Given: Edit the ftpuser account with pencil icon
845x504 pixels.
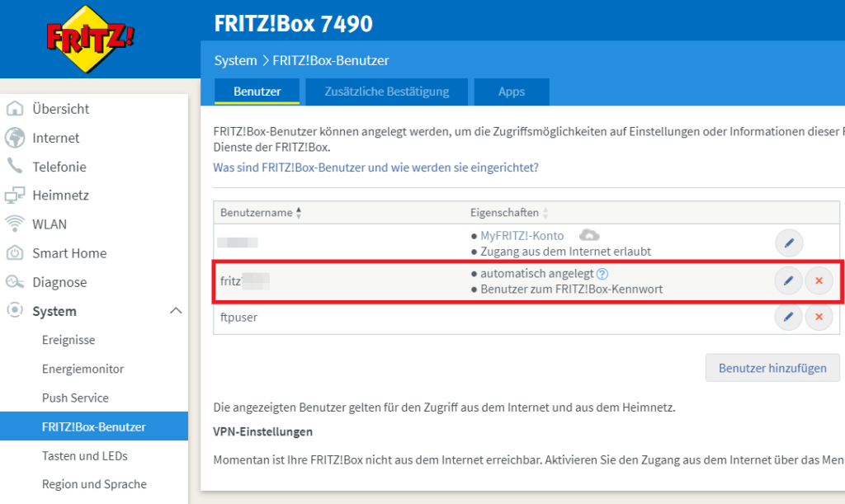Looking at the screenshot, I should (788, 317).
